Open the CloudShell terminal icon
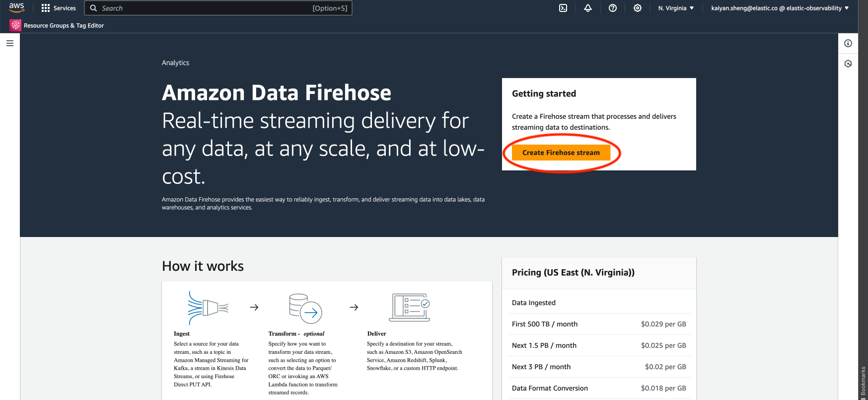This screenshot has height=400, width=868. click(563, 8)
